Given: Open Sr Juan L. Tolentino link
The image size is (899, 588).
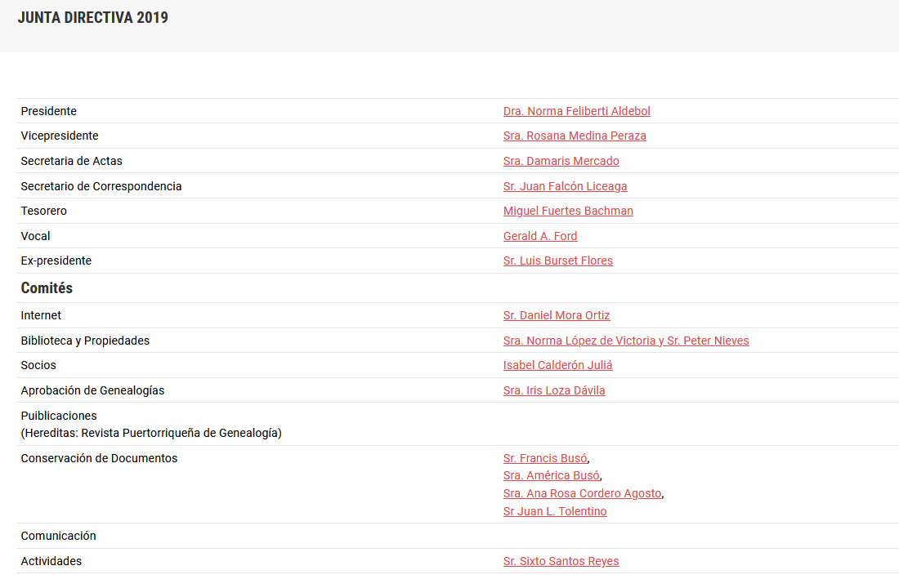Looking at the screenshot, I should pos(555,511).
